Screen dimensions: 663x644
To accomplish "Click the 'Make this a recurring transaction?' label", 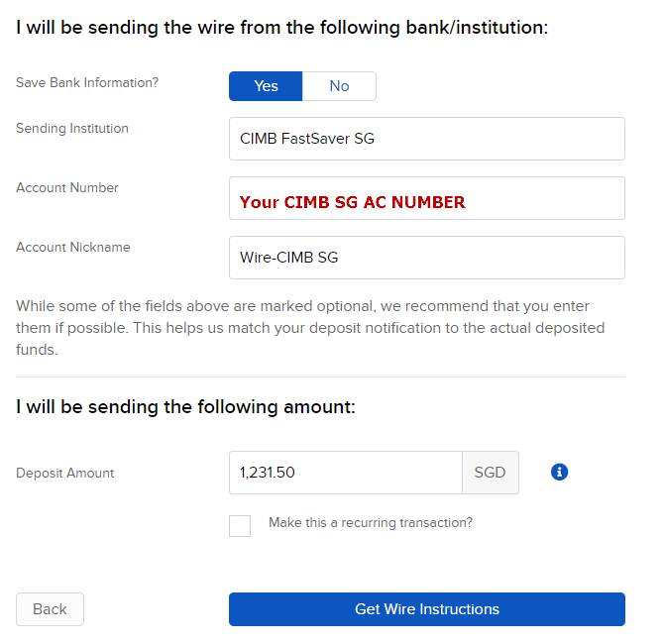I will click(x=371, y=523).
